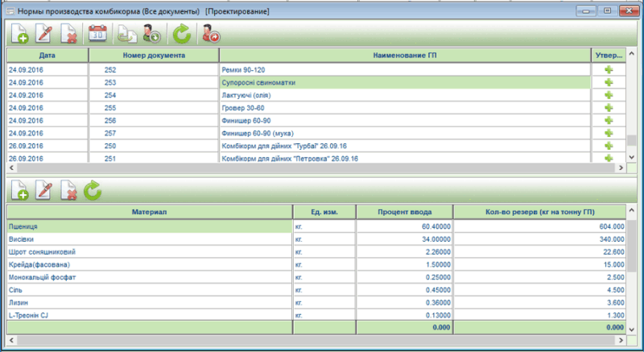Image resolution: width=644 pixels, height=352 pixels.
Task: Toggle approval plus for document 252
Action: pyautogui.click(x=609, y=70)
